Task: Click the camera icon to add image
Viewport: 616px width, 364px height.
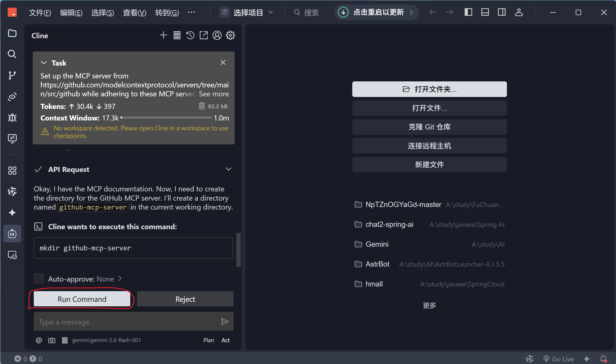Action: 52,340
